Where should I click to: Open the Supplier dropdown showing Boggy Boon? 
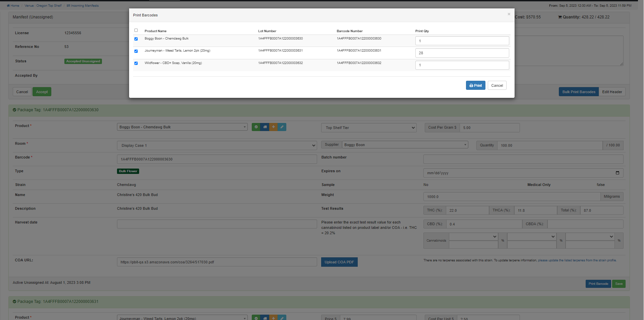tap(405, 145)
